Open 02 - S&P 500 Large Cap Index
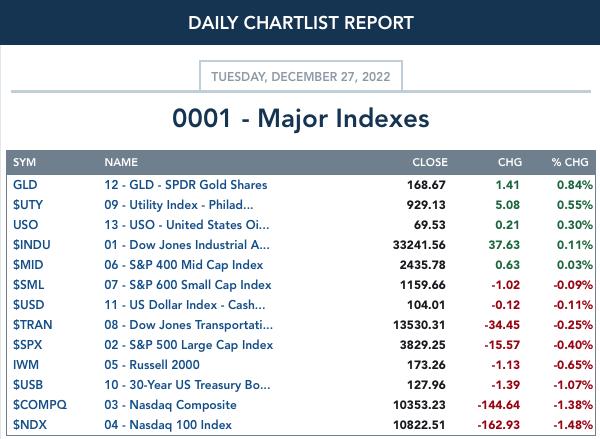Screen dimensions: 600x439 click(189, 345)
